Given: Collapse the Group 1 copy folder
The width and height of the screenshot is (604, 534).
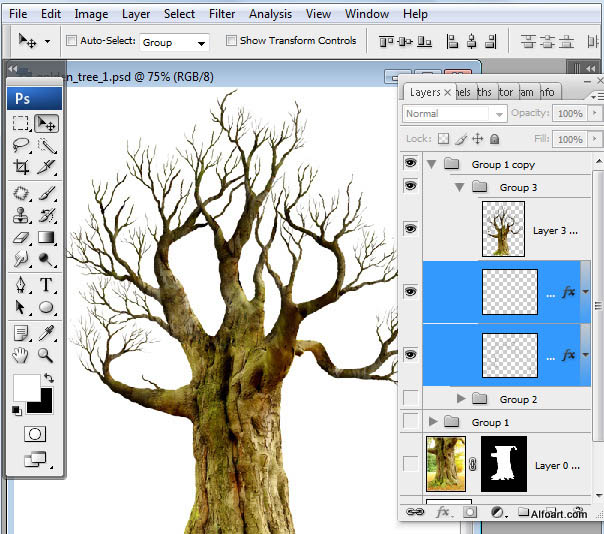Looking at the screenshot, I should point(432,164).
